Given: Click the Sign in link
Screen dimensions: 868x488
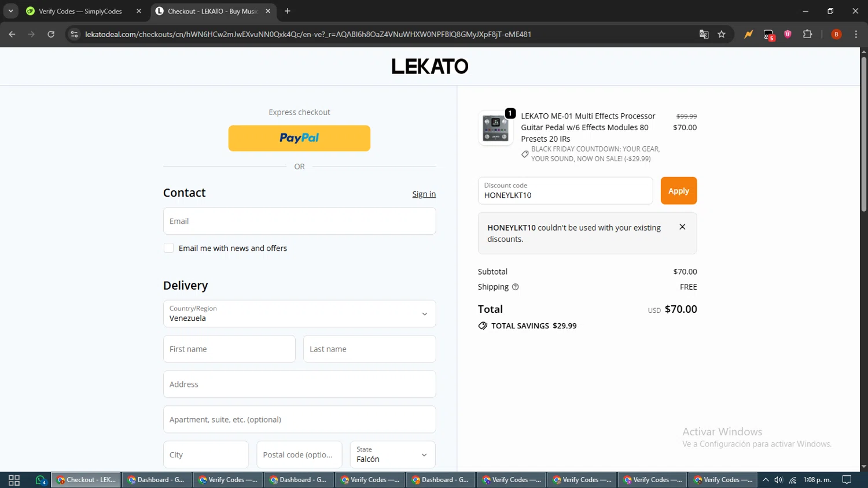Looking at the screenshot, I should [x=424, y=194].
